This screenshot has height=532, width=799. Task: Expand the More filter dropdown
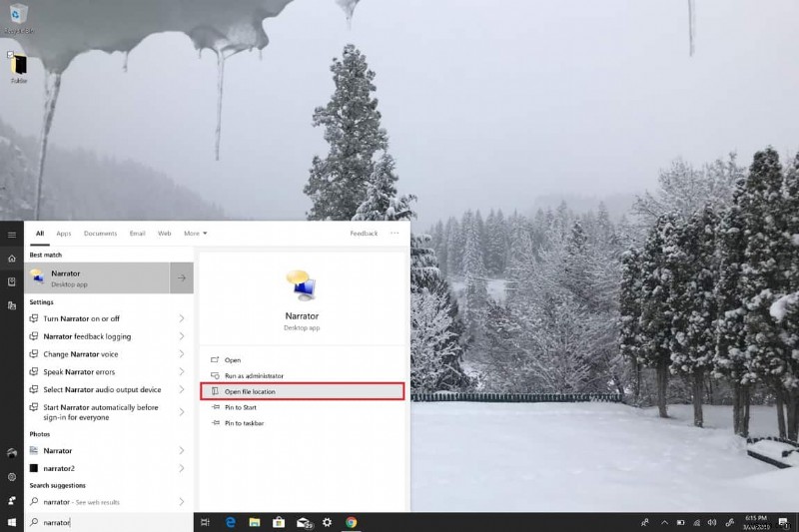(195, 234)
